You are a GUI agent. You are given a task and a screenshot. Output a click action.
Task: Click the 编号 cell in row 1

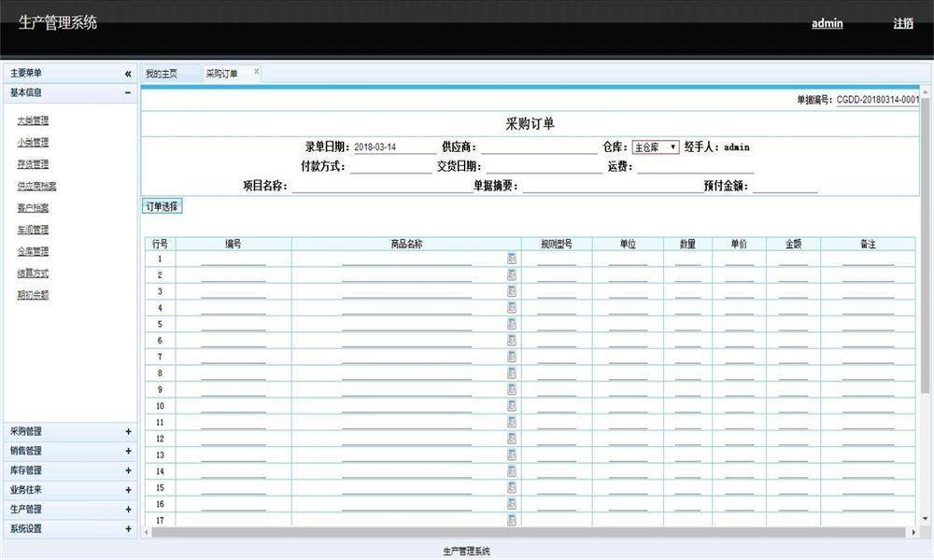(233, 259)
